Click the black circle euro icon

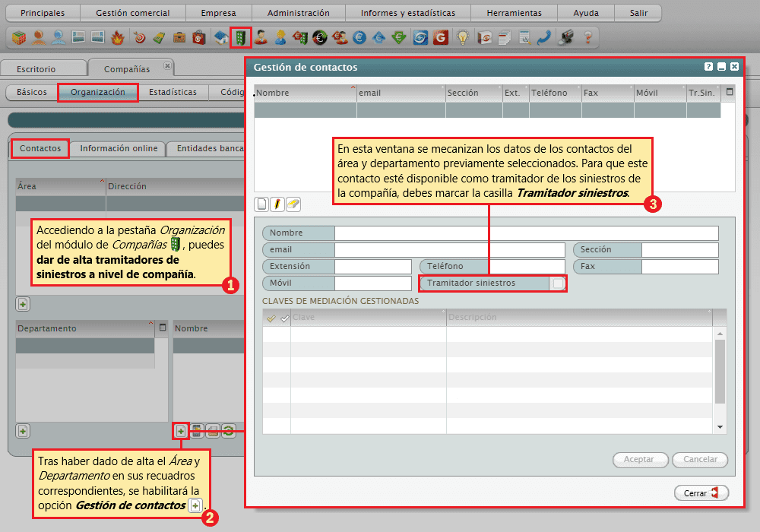320,37
